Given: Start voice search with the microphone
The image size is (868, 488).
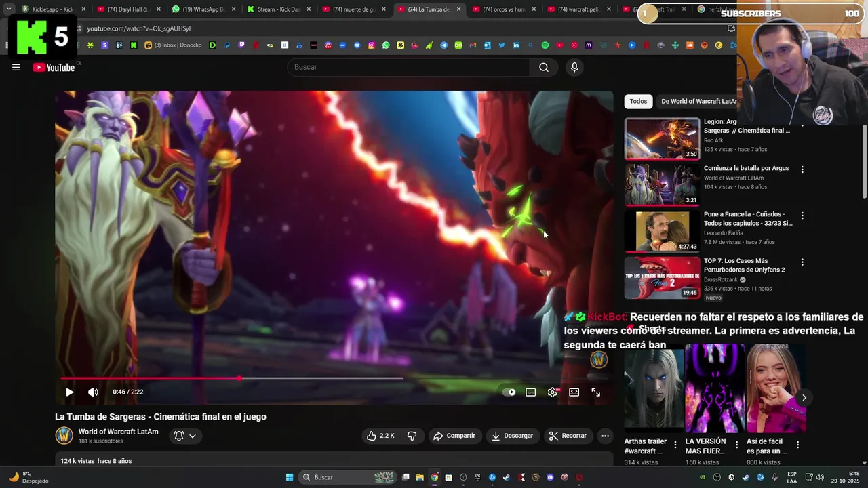Looking at the screenshot, I should tap(574, 67).
